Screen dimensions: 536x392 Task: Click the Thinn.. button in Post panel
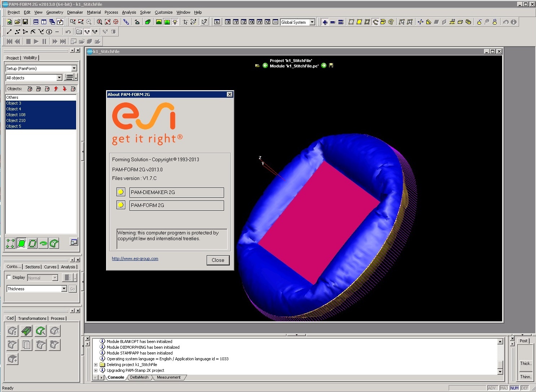[x=526, y=377]
